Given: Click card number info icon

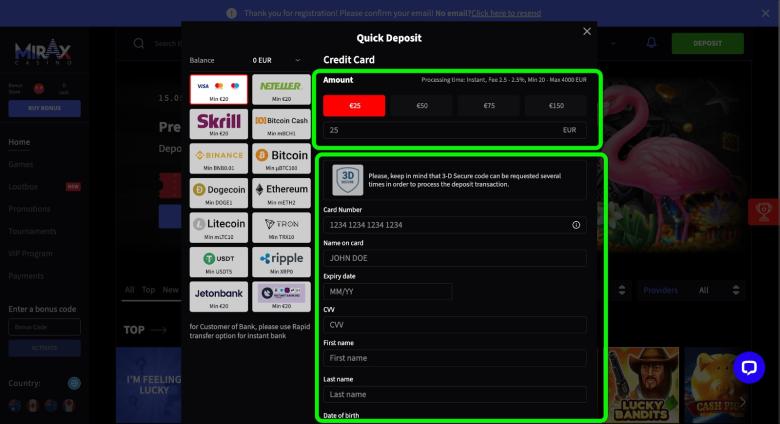Looking at the screenshot, I should 576,225.
